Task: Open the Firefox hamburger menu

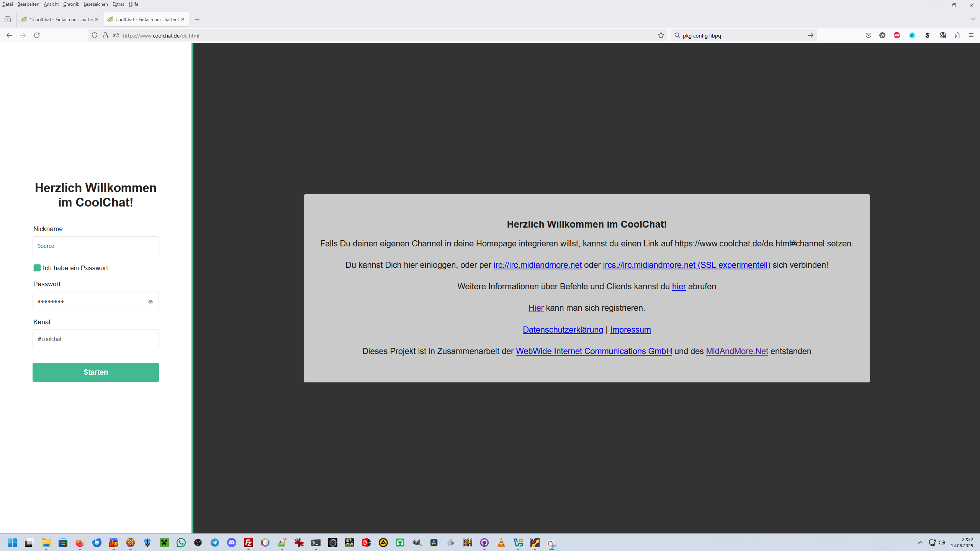Action: coord(971,35)
